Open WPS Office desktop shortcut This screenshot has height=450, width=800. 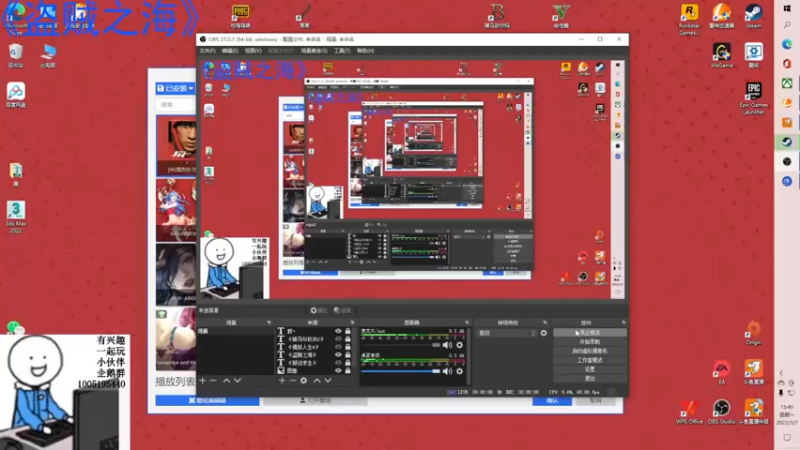689,412
